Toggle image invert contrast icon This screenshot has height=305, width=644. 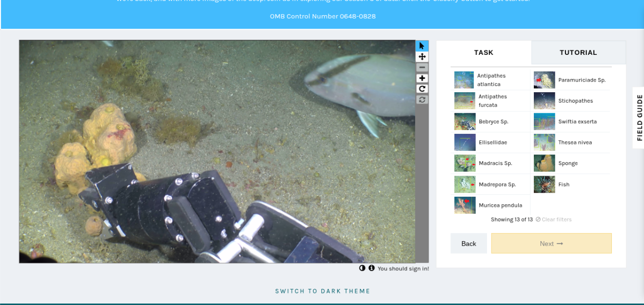362,268
